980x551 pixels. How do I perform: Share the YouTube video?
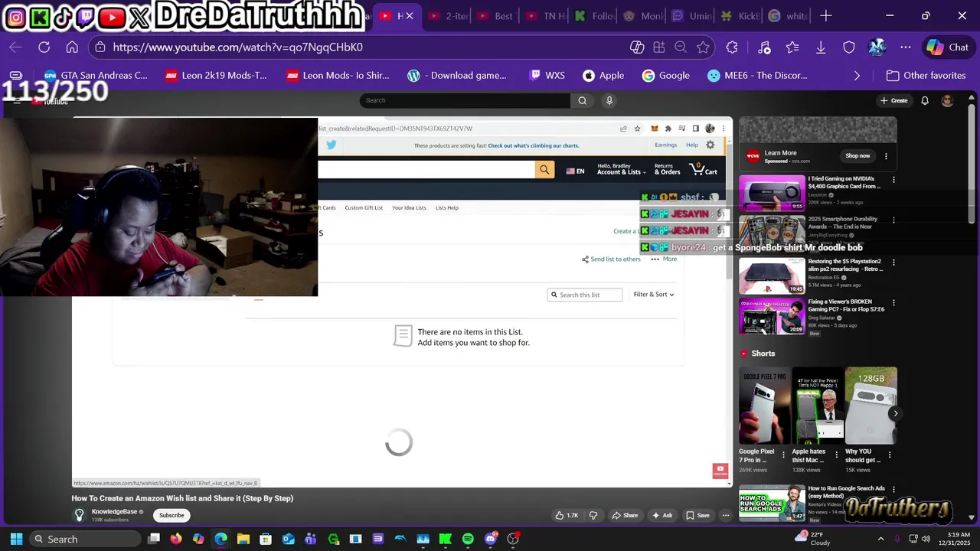click(625, 515)
